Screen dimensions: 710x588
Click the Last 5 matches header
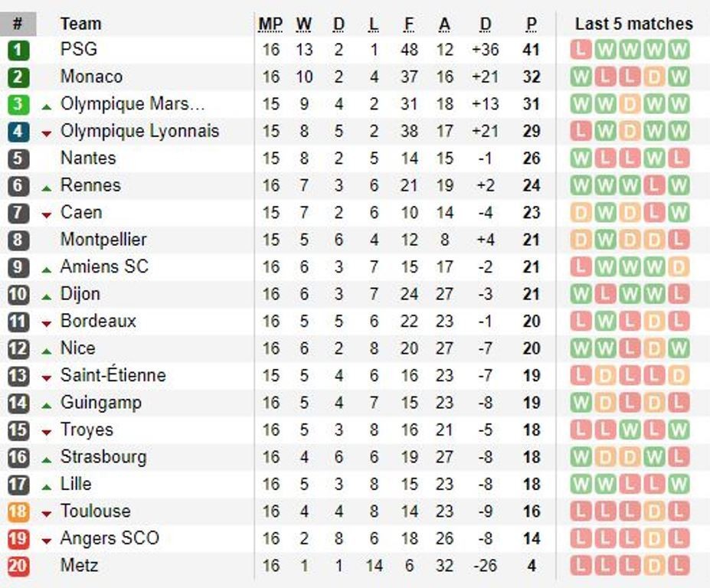click(633, 24)
